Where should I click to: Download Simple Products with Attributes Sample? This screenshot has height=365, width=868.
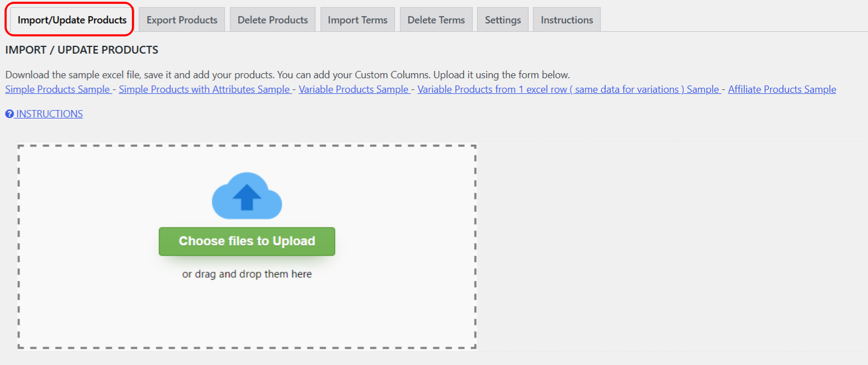[x=205, y=89]
